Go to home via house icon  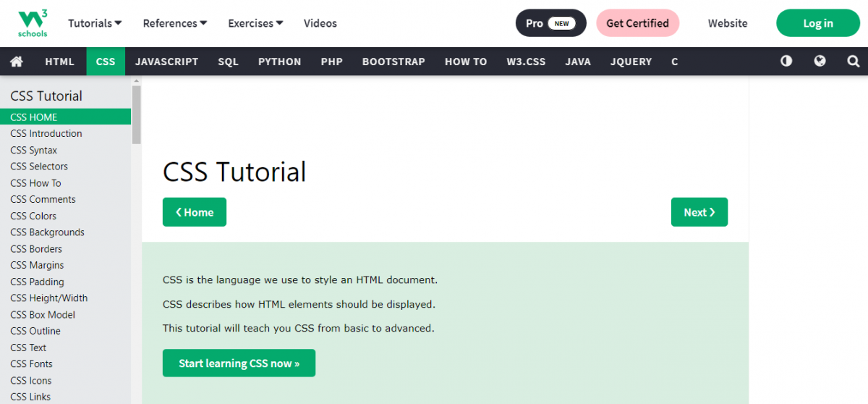click(x=17, y=62)
